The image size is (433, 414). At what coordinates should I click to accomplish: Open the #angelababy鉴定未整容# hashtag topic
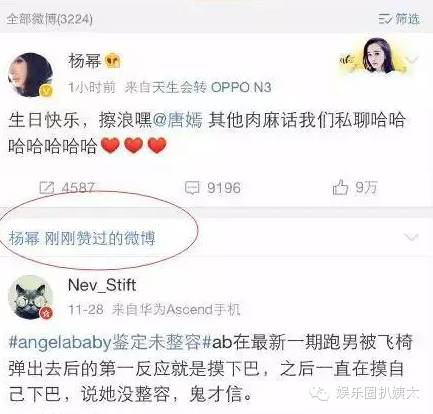tap(109, 343)
